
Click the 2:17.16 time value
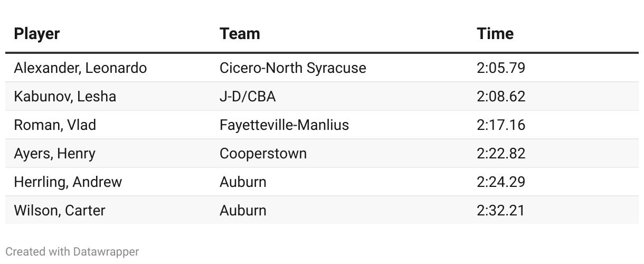coord(500,125)
